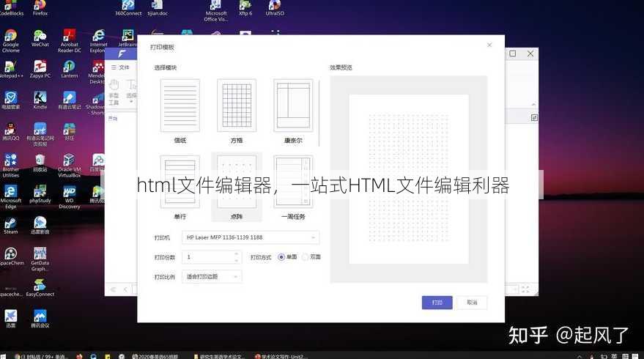Open the Kindle desktop icon
This screenshot has height=359, width=644.
tap(40, 100)
